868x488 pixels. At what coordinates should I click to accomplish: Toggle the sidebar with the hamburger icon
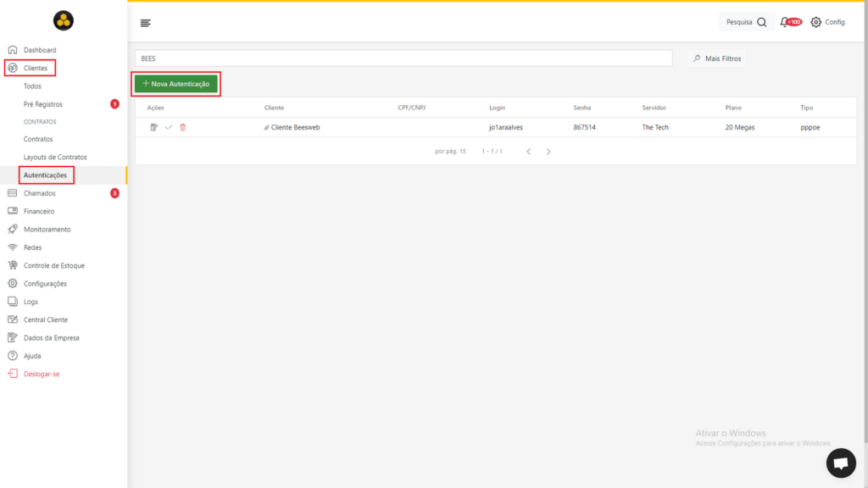point(146,23)
